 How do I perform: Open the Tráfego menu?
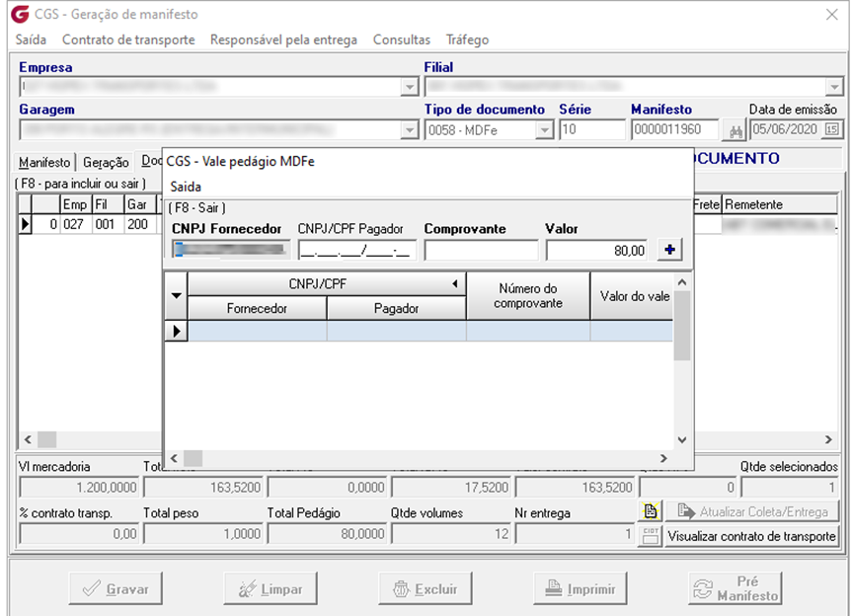(x=467, y=39)
